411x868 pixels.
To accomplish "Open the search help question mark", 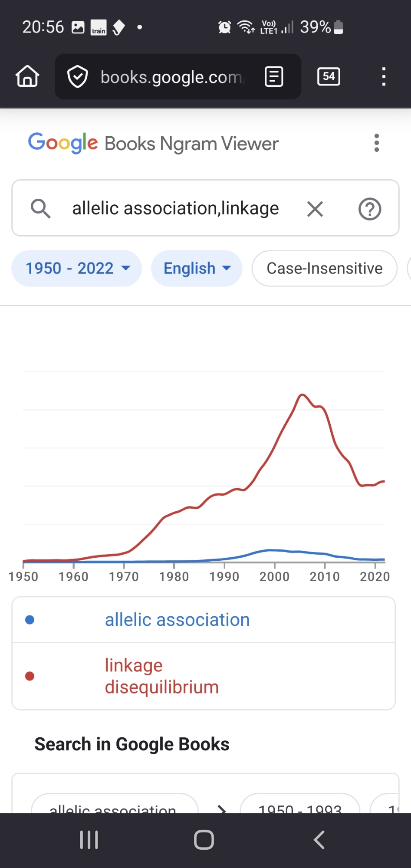I will coord(370,209).
